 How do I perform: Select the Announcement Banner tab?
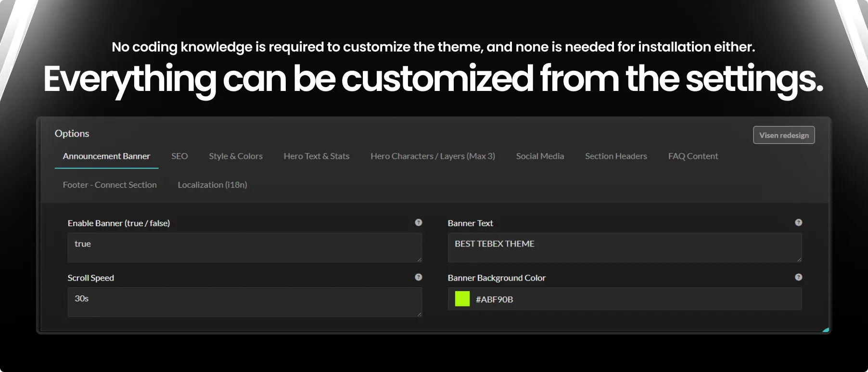click(x=106, y=156)
